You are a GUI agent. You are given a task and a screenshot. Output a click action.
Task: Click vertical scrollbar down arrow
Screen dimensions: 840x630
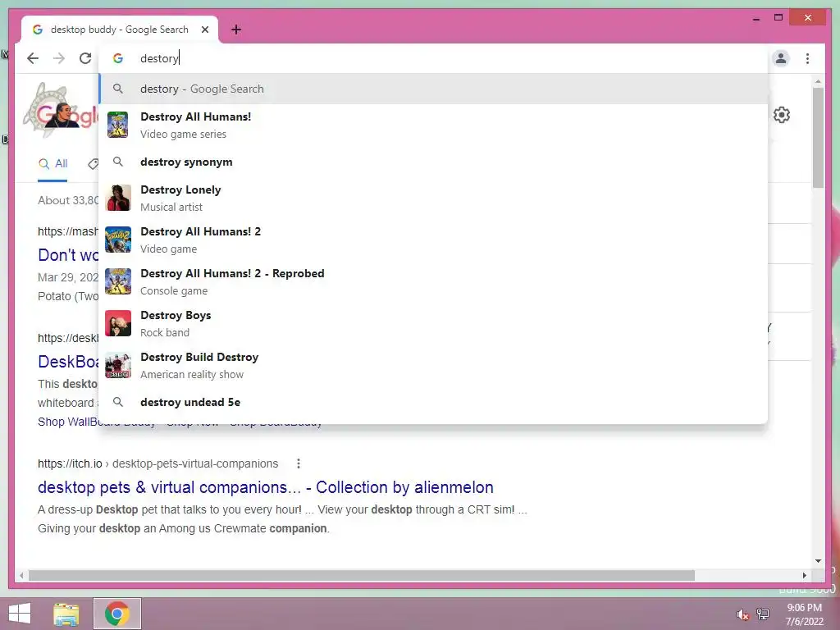click(818, 561)
